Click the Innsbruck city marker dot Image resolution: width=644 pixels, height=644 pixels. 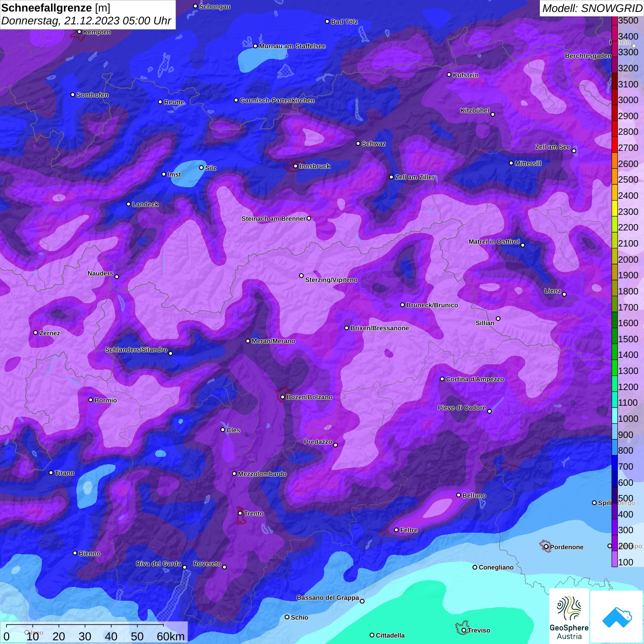(295, 166)
